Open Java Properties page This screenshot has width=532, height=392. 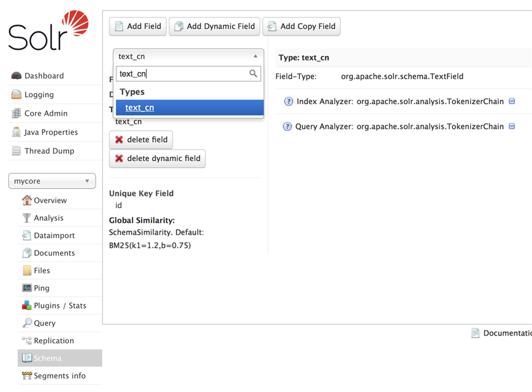click(51, 132)
